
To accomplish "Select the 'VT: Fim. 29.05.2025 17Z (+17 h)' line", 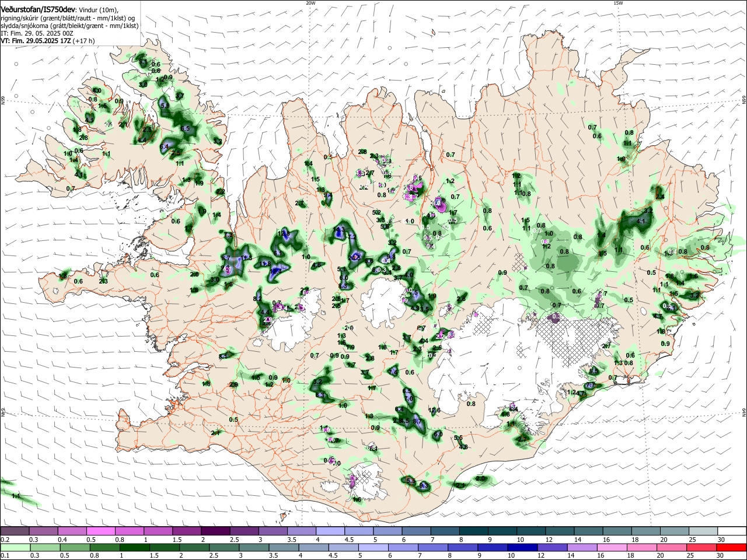I will (48, 41).
